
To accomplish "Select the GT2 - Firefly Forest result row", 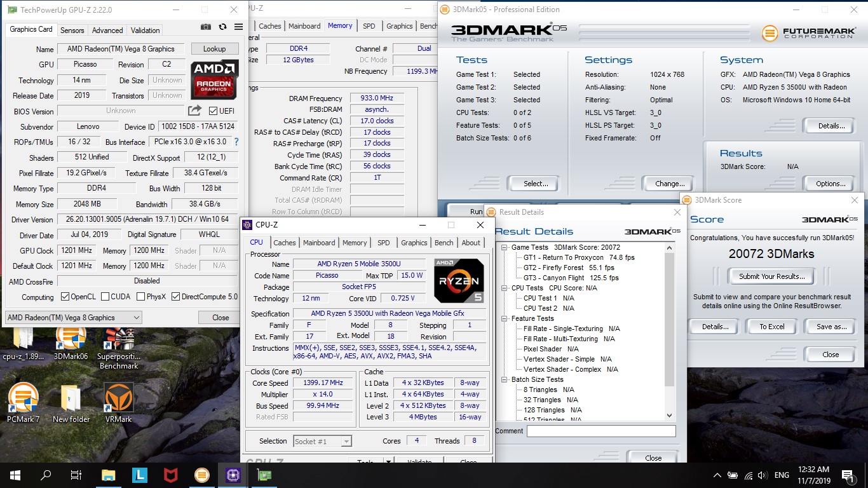I will (569, 268).
